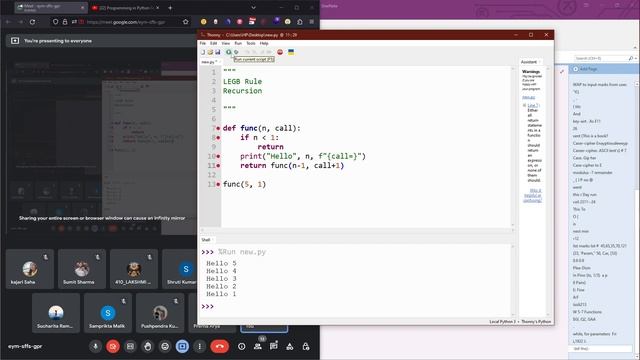Open the View menu in Thonny
This screenshot has width=640, height=360.
coord(226,43)
